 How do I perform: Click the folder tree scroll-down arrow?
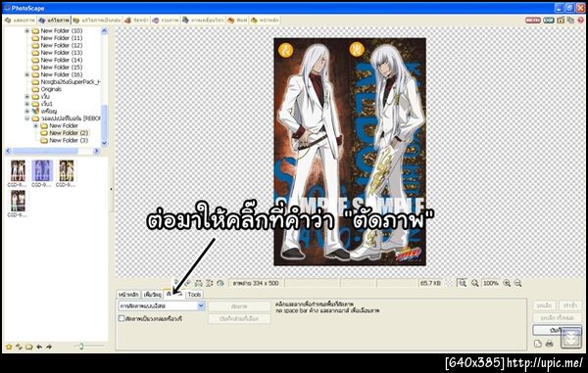(104, 143)
